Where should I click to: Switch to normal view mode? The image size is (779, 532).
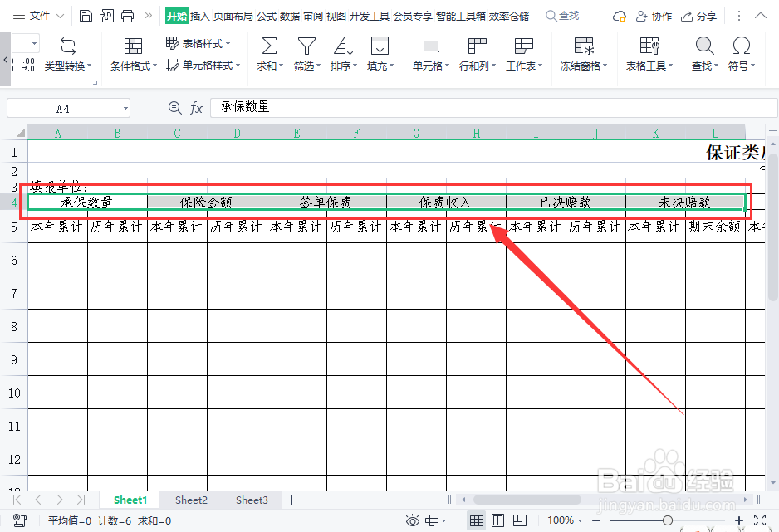click(477, 520)
